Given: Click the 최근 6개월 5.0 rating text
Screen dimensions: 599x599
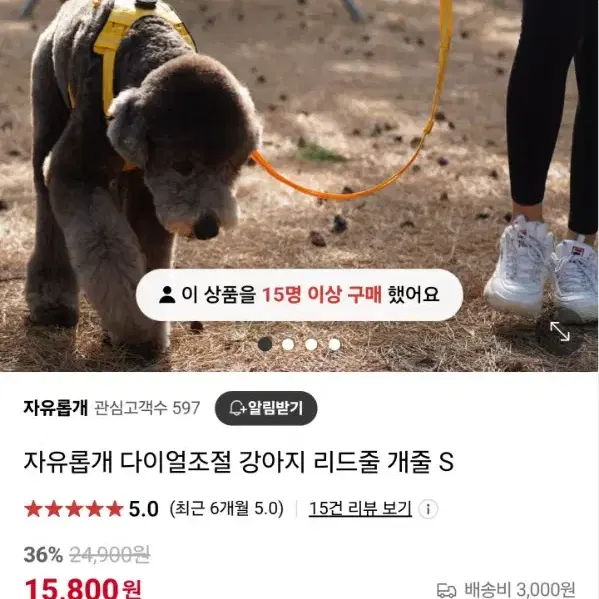Looking at the screenshot, I should pyautogui.click(x=227, y=509).
